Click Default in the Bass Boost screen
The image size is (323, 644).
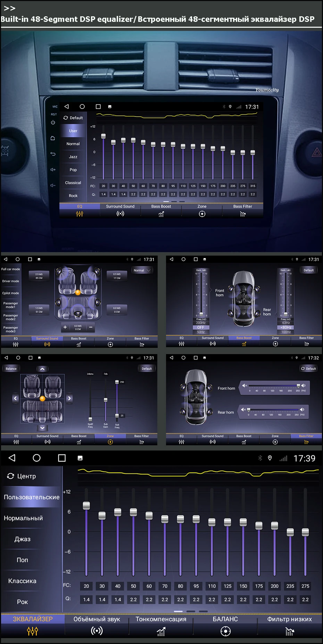309,270
